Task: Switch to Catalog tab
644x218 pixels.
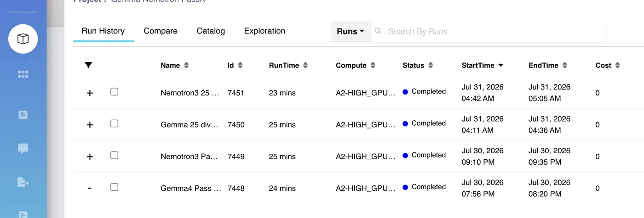Action: [x=211, y=31]
